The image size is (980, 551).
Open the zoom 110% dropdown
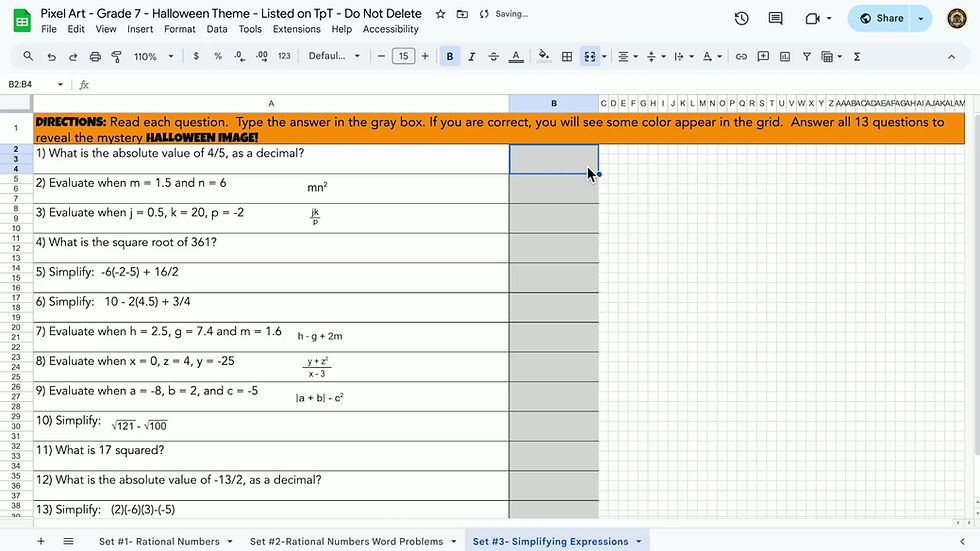click(154, 56)
